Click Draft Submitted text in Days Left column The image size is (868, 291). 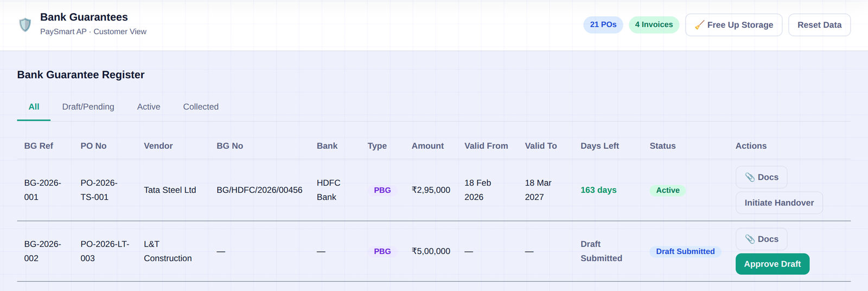pos(601,251)
